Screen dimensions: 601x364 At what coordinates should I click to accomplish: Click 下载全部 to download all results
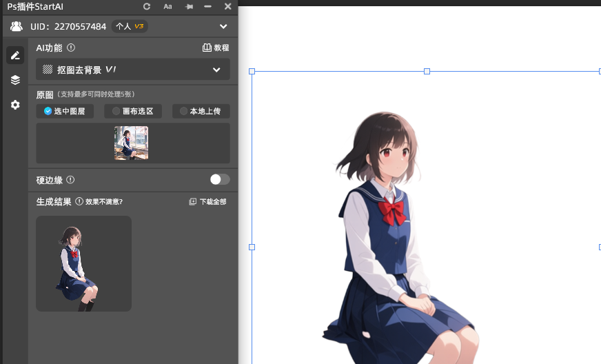pos(207,202)
